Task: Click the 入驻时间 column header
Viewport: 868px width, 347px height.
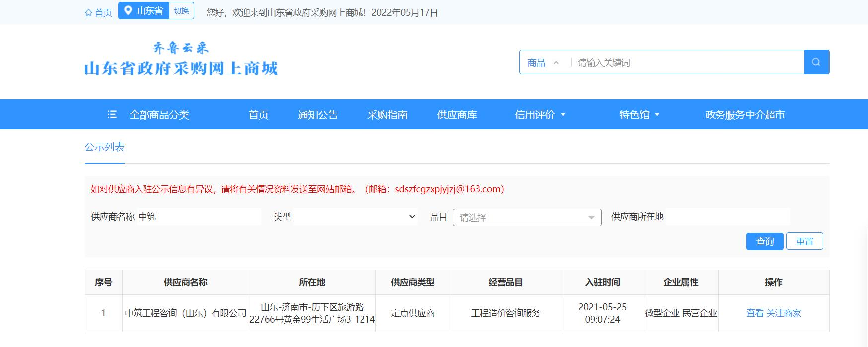Action: tap(603, 282)
